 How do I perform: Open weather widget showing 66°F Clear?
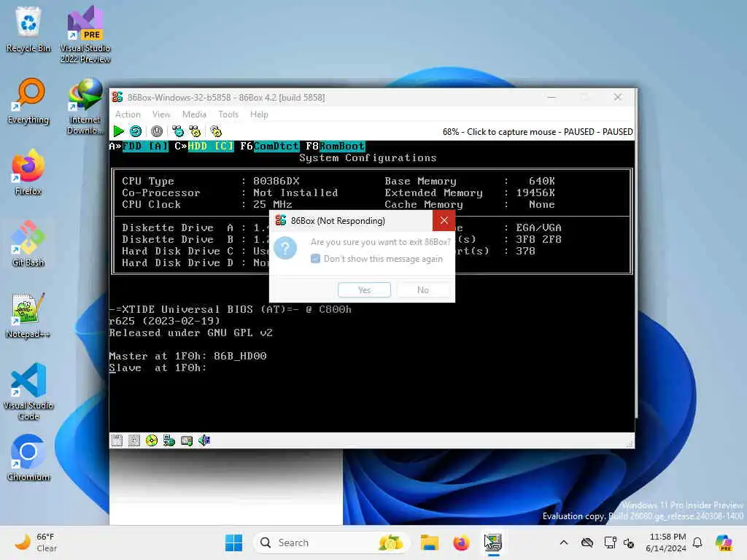(x=36, y=542)
